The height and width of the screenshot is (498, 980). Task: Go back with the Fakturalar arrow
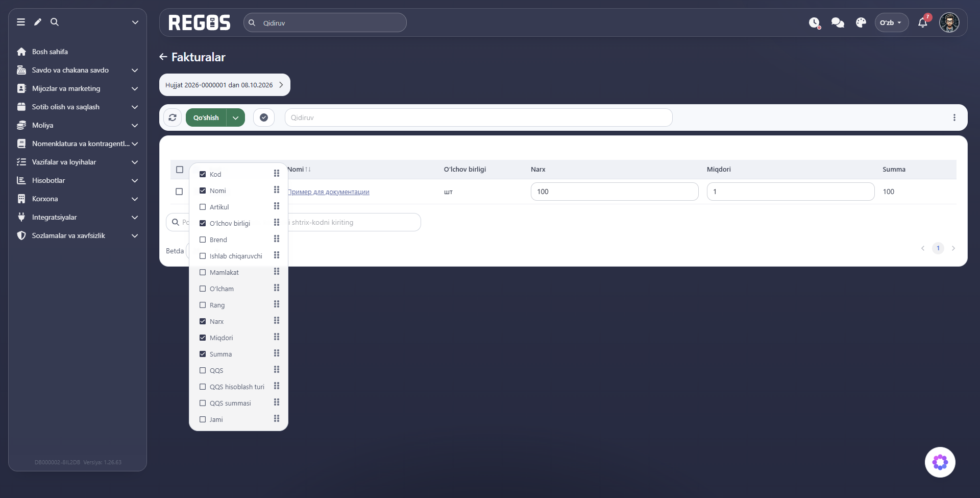point(163,57)
